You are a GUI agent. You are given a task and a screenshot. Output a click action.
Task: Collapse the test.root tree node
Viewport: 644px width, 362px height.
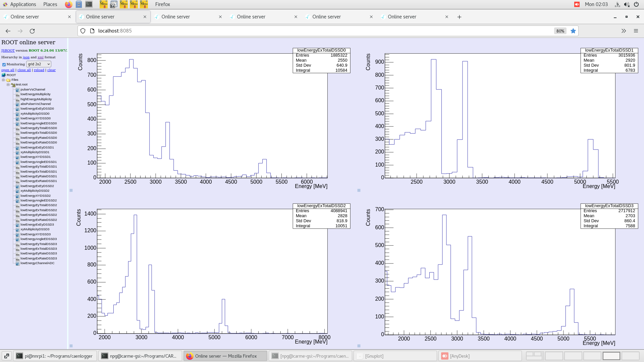[8, 84]
